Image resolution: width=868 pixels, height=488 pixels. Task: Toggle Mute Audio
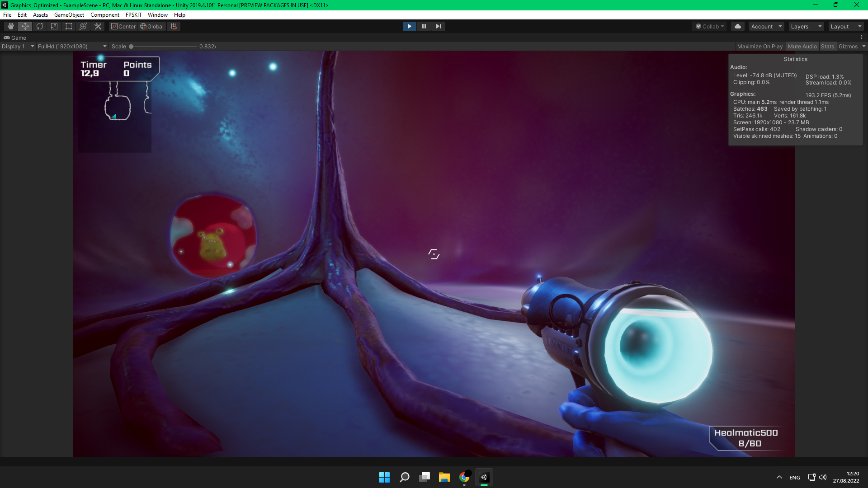click(x=802, y=46)
